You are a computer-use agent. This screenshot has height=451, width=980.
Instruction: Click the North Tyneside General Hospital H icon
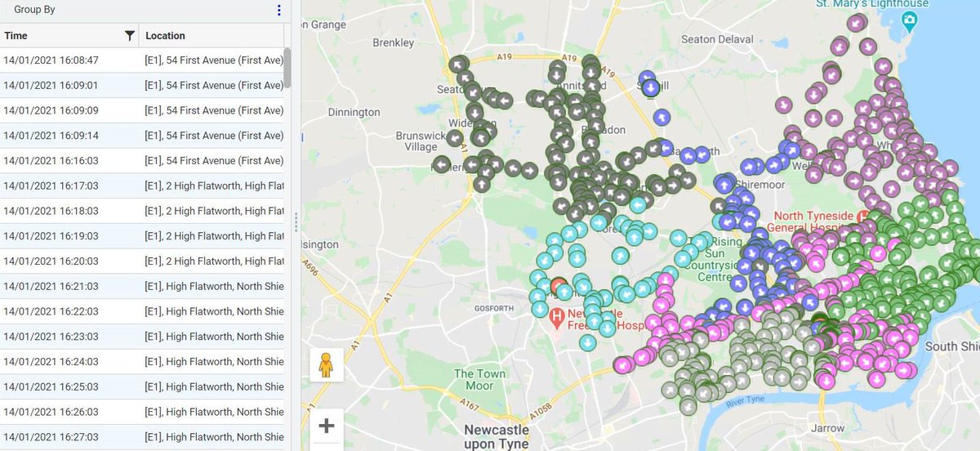(x=861, y=217)
